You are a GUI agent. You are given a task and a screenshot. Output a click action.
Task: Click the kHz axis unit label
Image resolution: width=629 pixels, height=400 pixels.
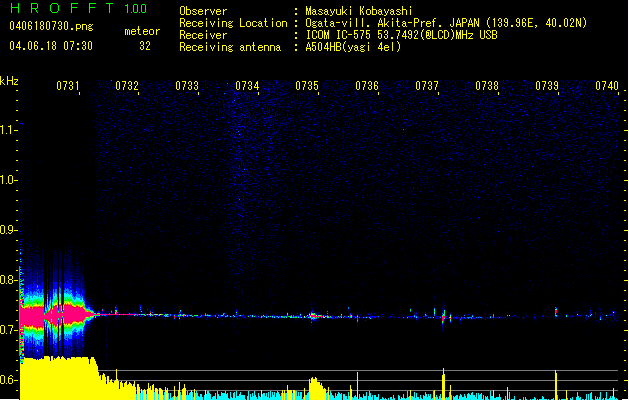(9, 81)
